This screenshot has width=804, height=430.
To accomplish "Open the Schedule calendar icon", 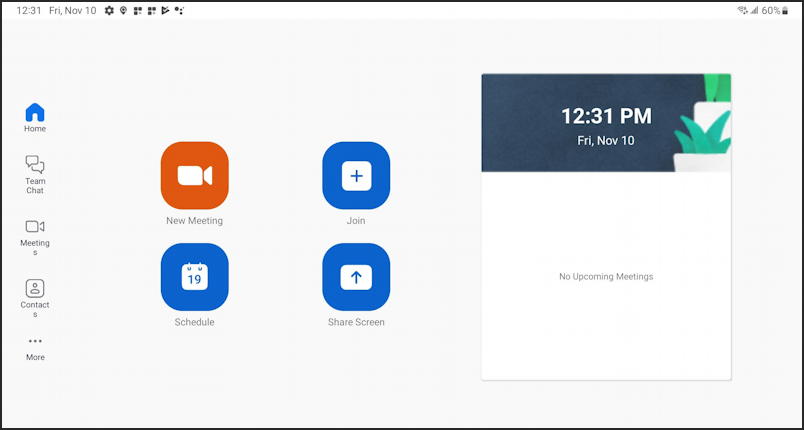I will point(194,277).
